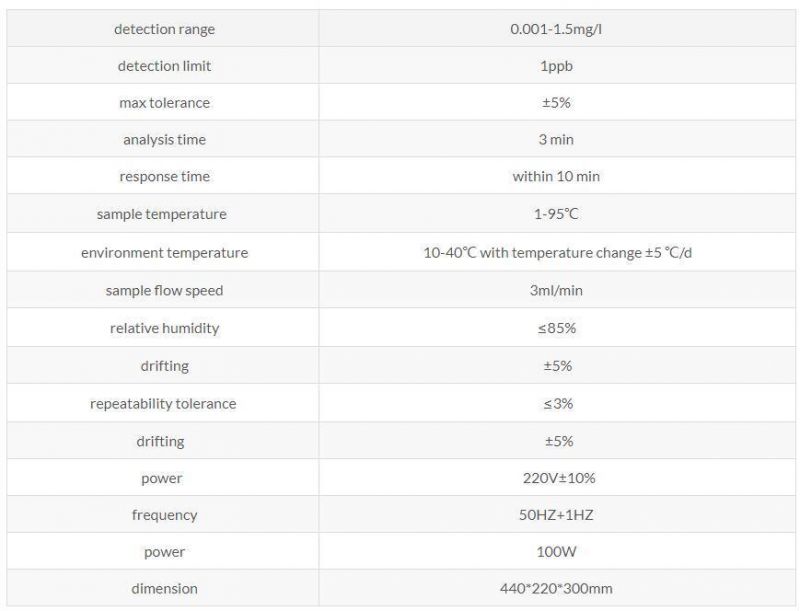Select the 220V±10% power value
The image size is (800, 611).
559,478
